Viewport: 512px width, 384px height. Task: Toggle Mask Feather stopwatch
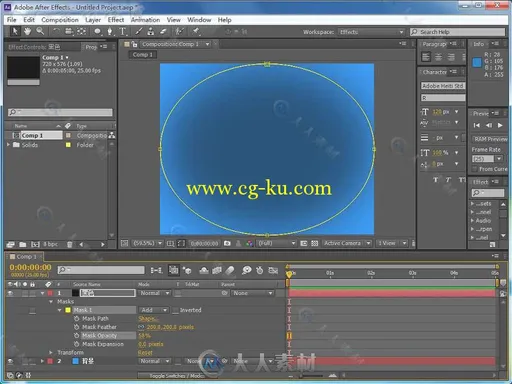[76, 327]
